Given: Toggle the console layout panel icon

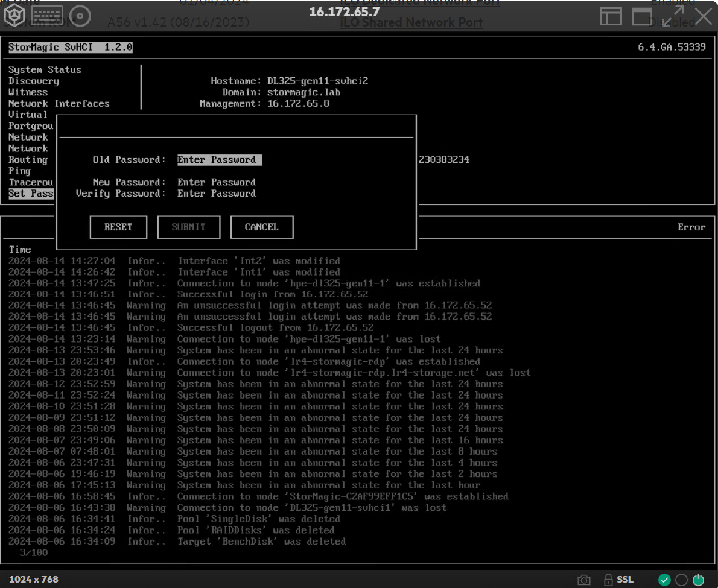Looking at the screenshot, I should click(611, 16).
